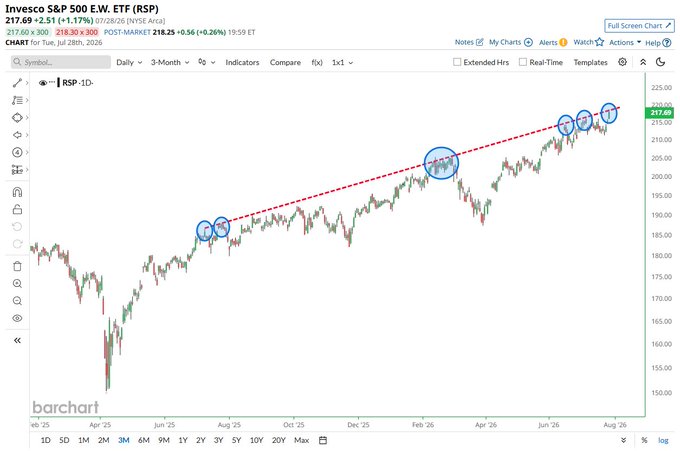Screen dimensions: 680x451
Task: Open the chart type dropdown
Action: click(x=206, y=62)
